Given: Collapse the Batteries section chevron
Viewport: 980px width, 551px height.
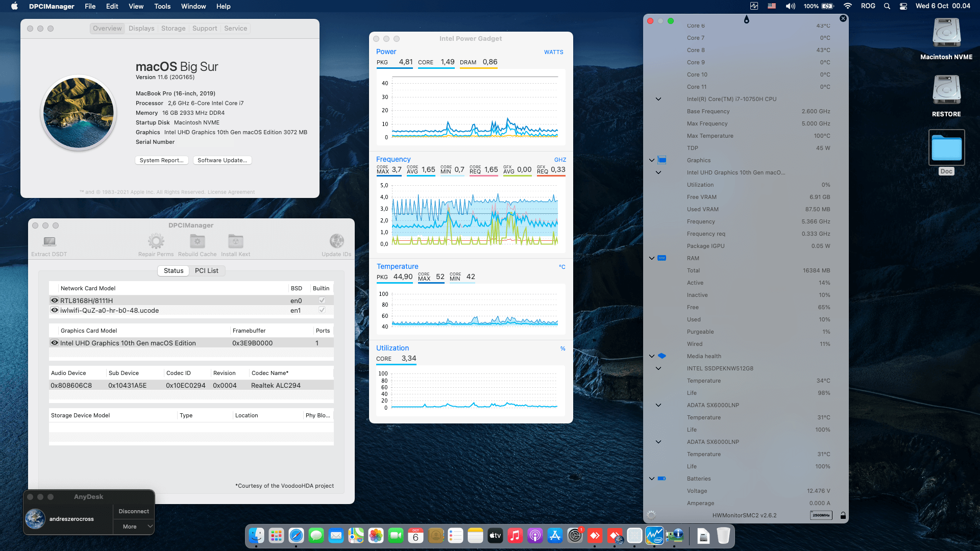Looking at the screenshot, I should [x=652, y=479].
